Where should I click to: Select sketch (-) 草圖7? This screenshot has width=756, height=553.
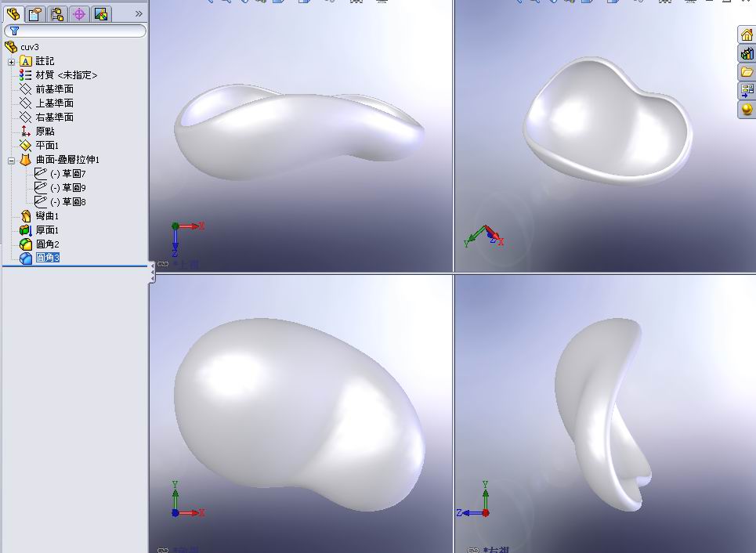pos(68,174)
